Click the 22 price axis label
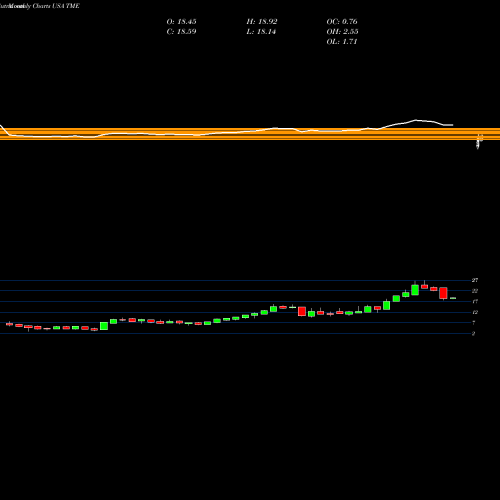This screenshot has width=500, height=500. tap(475, 291)
